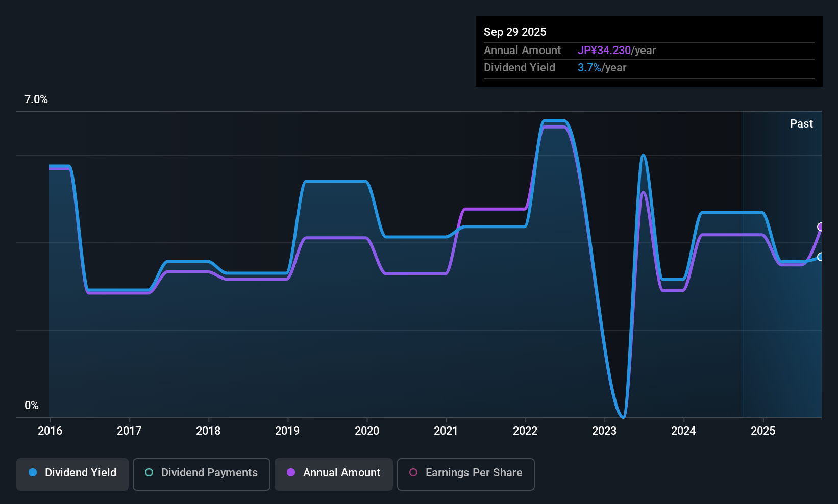This screenshot has height=504, width=838.
Task: Enable the Earnings Per Share series
Action: (466, 474)
